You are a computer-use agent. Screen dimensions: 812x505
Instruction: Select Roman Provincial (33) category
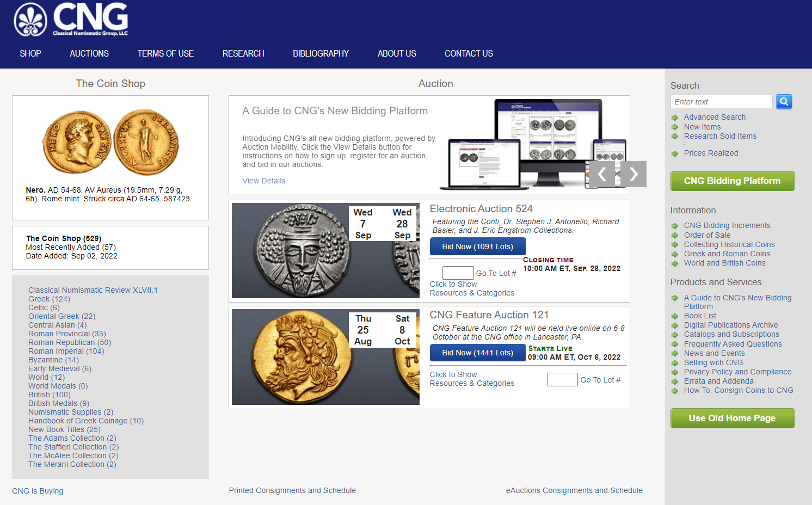pos(67,334)
